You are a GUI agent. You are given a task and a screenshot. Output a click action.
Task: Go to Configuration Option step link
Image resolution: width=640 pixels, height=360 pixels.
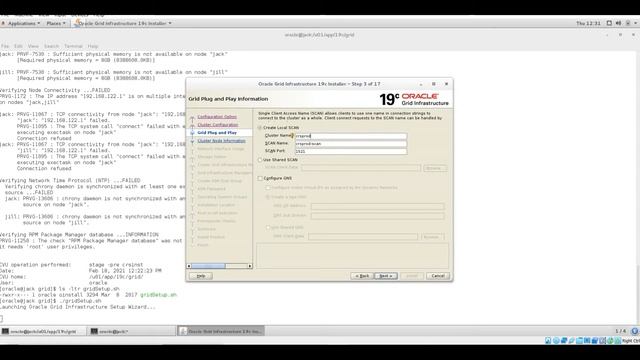pyautogui.click(x=217, y=117)
